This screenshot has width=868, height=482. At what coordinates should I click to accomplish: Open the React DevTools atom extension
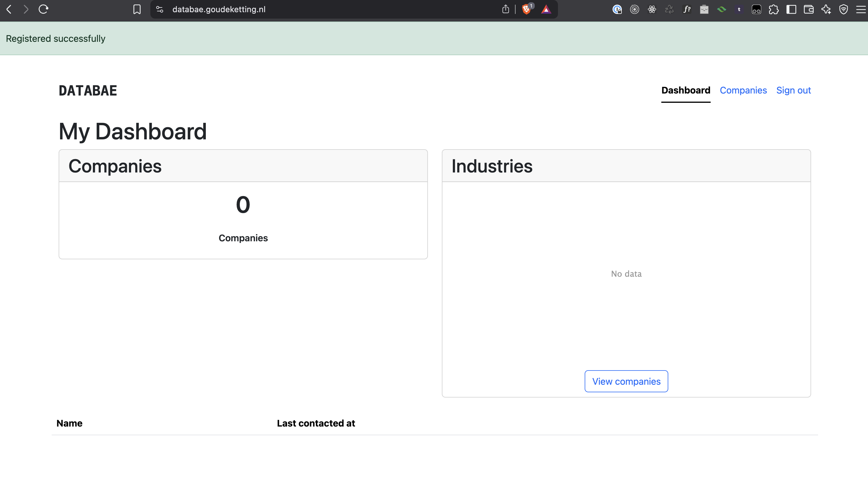(652, 9)
